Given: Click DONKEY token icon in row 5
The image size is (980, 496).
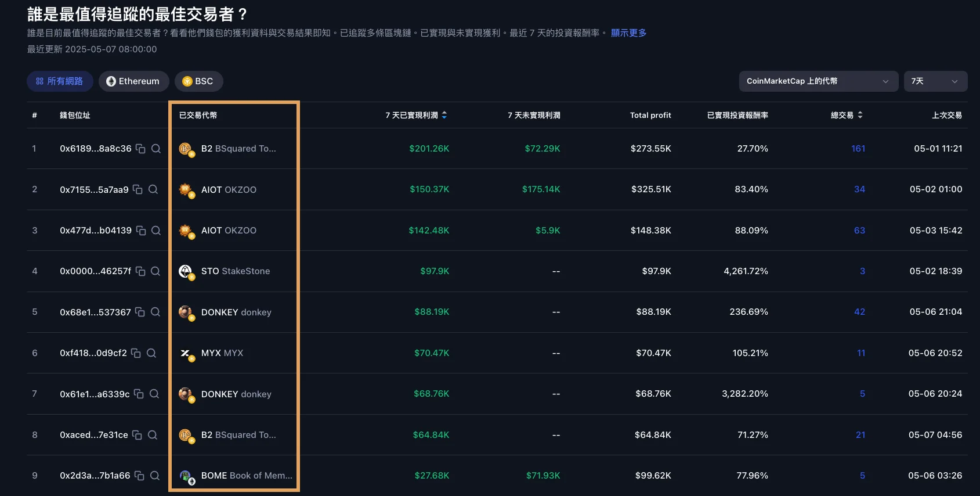Looking at the screenshot, I should tap(186, 313).
